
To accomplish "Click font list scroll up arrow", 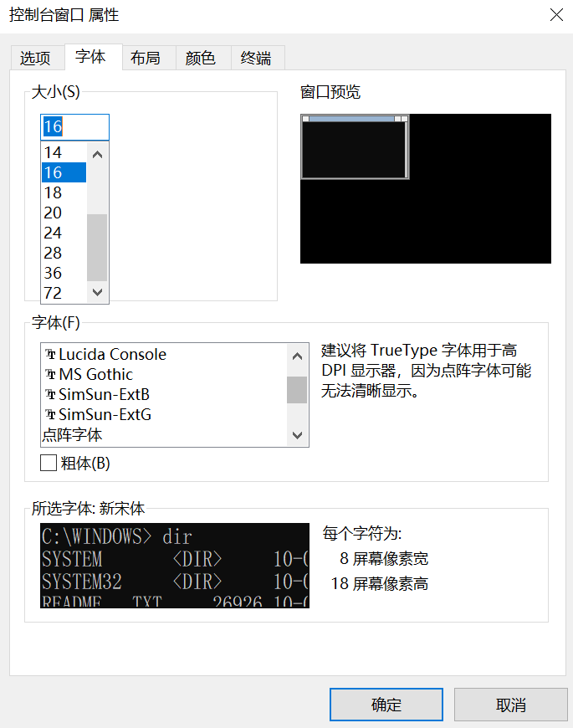I will 298,356.
